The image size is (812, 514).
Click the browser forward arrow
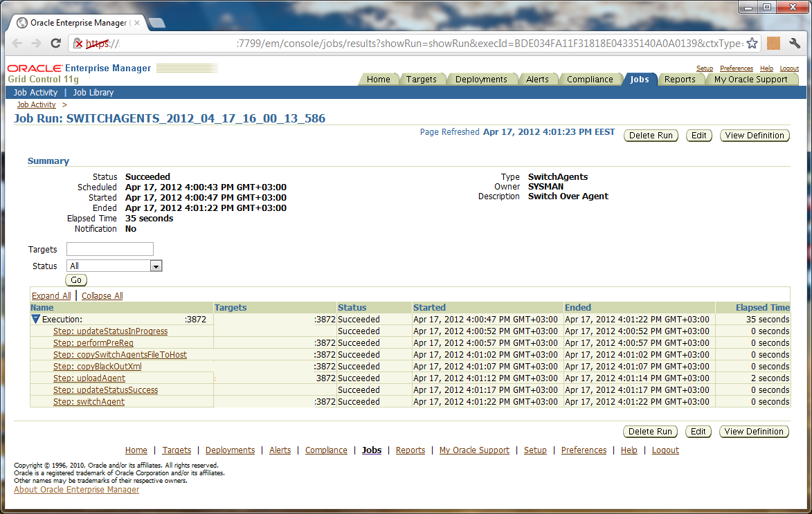pyautogui.click(x=36, y=44)
